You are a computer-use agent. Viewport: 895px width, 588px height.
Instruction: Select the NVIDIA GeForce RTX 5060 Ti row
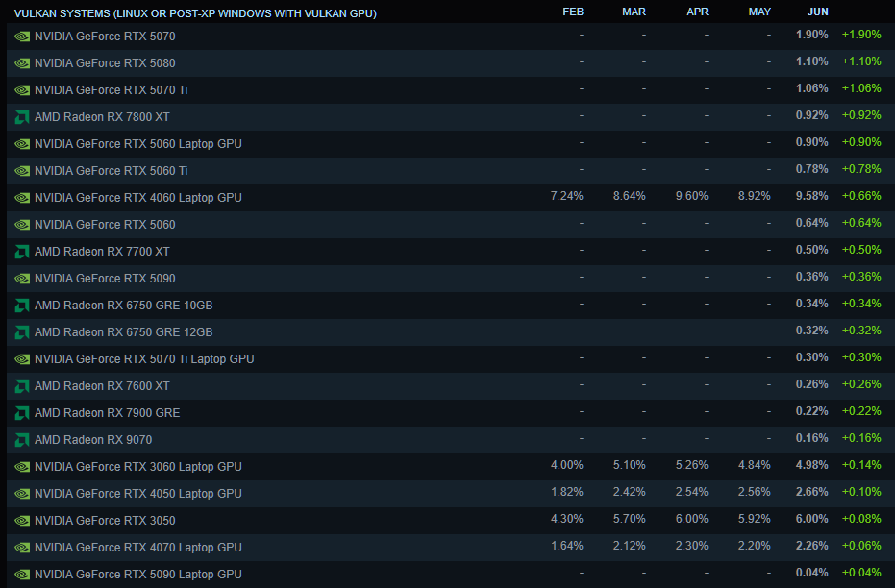coord(111,171)
